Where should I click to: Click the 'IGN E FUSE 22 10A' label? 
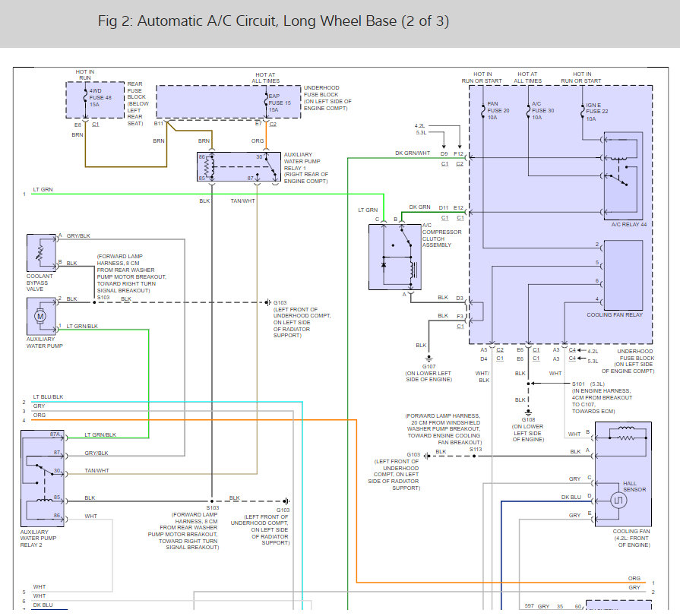[597, 112]
